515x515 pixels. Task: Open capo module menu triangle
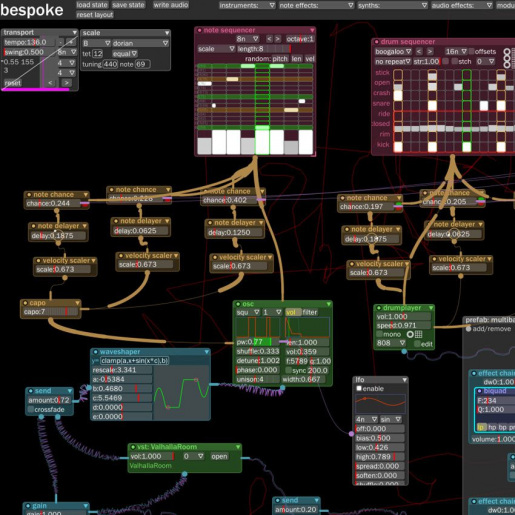(77, 303)
